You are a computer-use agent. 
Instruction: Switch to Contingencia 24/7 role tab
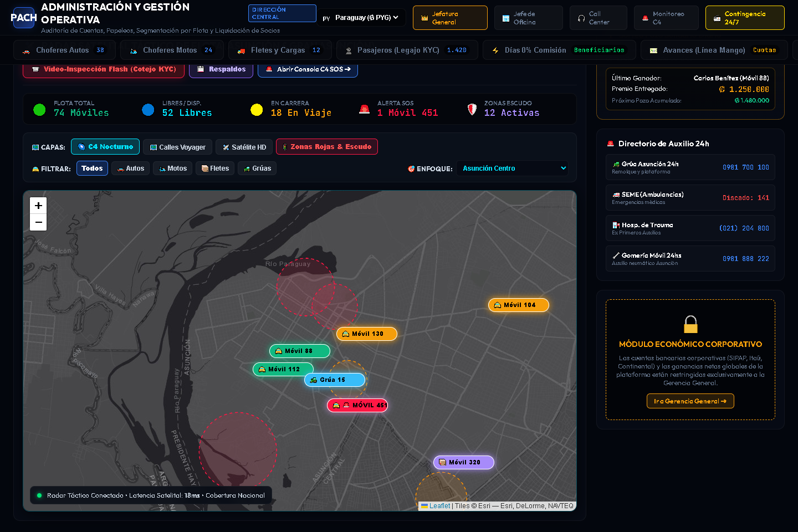745,18
